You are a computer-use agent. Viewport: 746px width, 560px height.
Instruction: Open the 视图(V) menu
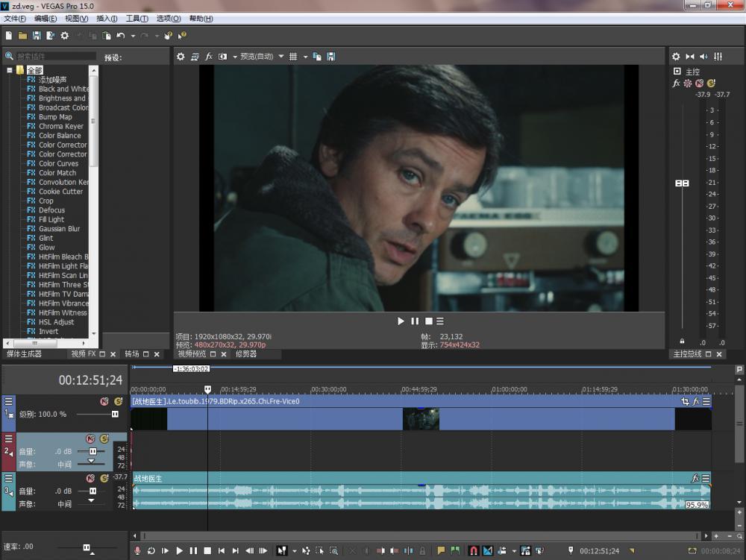tap(76, 19)
